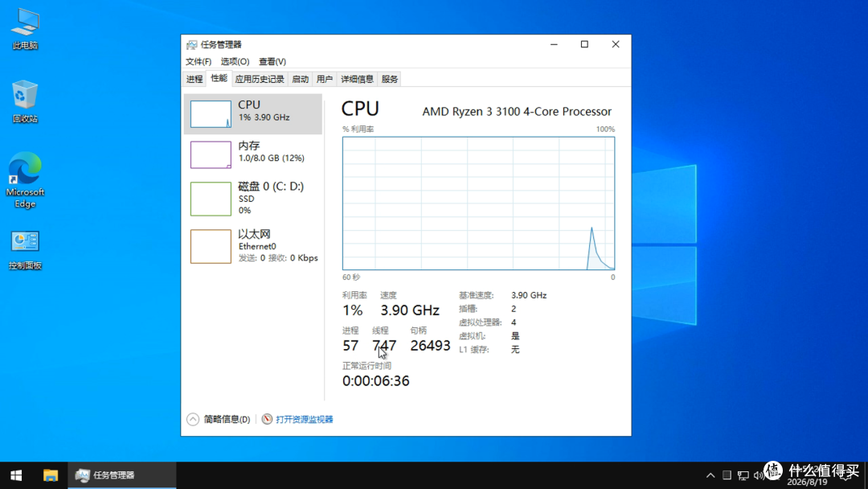Click the resource monitor icon
Image resolution: width=868 pixels, height=489 pixels.
point(267,419)
